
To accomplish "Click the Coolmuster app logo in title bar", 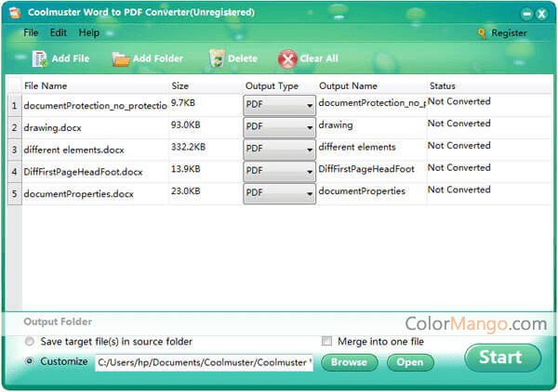I will tap(15, 12).
